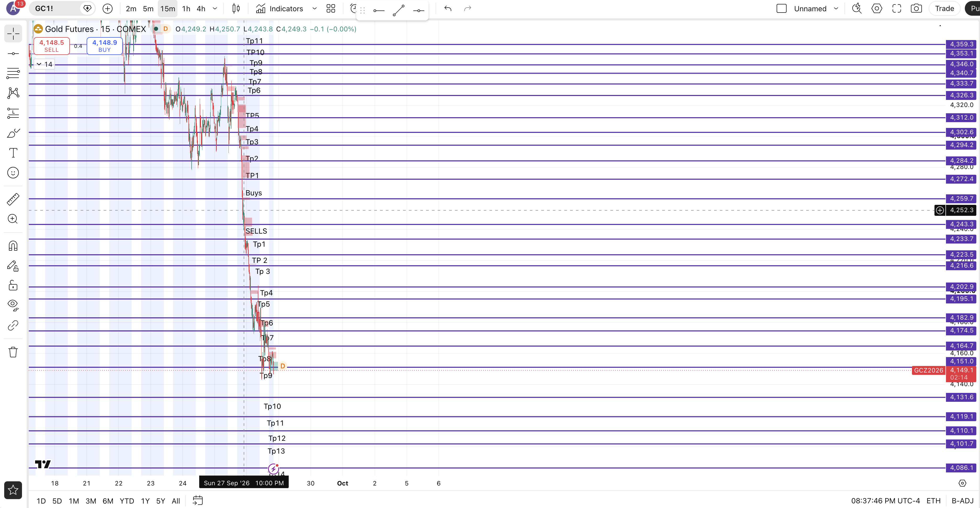Switch to the 2m timeframe
The width and height of the screenshot is (980, 508).
click(131, 8)
